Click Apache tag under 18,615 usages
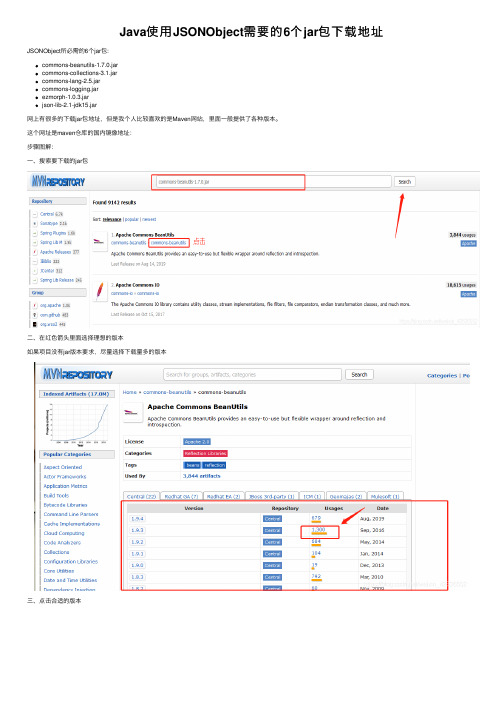 point(468,294)
